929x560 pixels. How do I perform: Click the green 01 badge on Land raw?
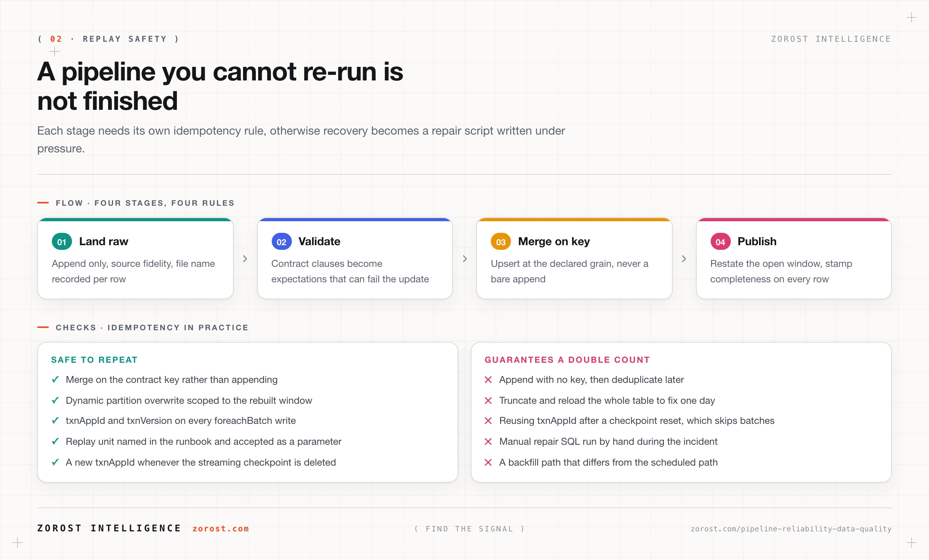tap(62, 242)
